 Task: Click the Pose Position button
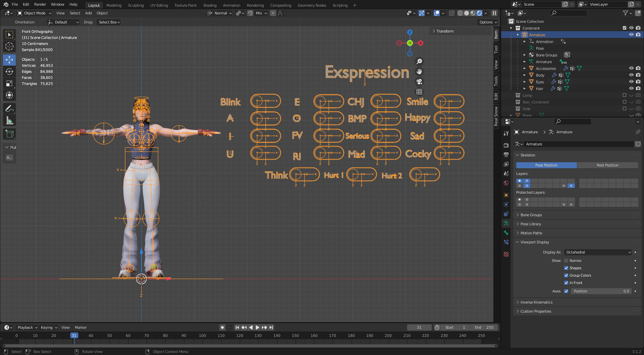[546, 165]
